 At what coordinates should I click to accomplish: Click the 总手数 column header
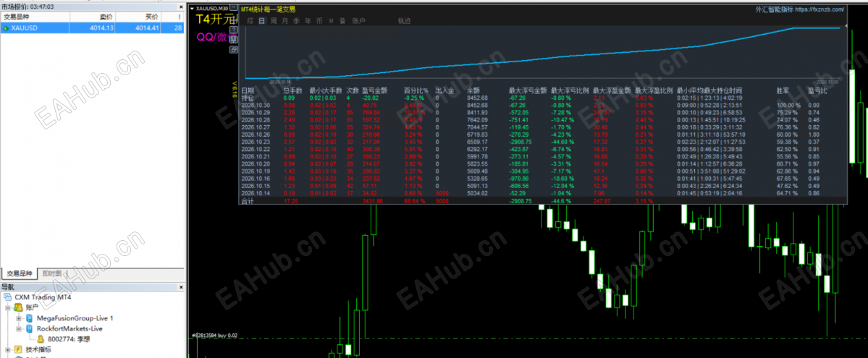292,90
